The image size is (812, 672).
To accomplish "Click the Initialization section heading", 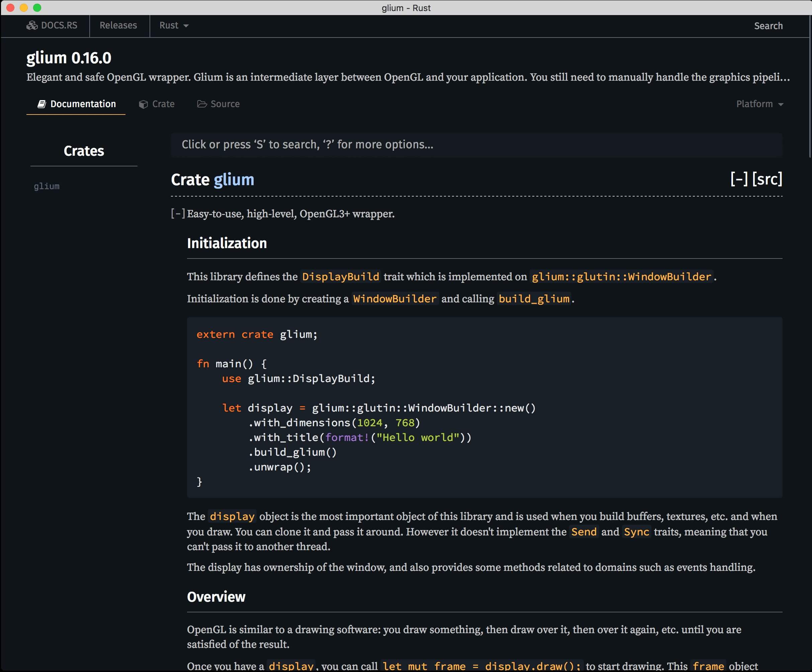I will pyautogui.click(x=227, y=243).
